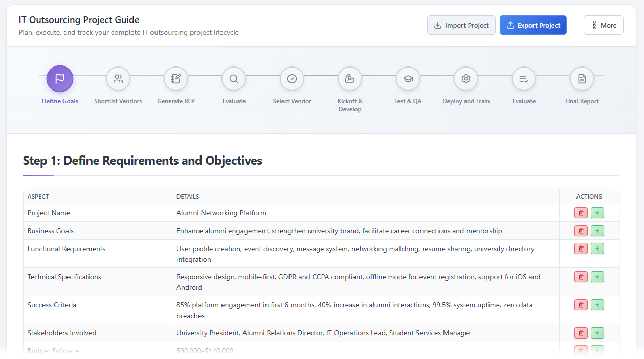Click the Export Project button

tap(533, 25)
